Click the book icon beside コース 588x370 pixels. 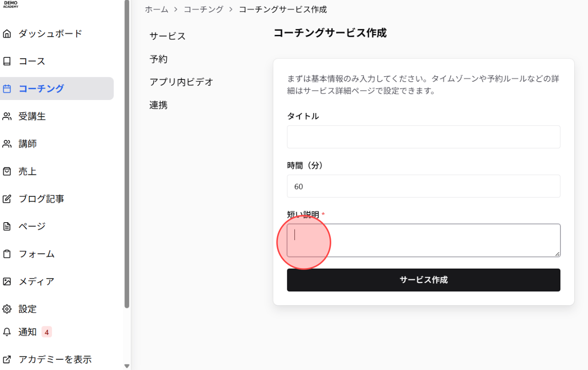[7, 61]
